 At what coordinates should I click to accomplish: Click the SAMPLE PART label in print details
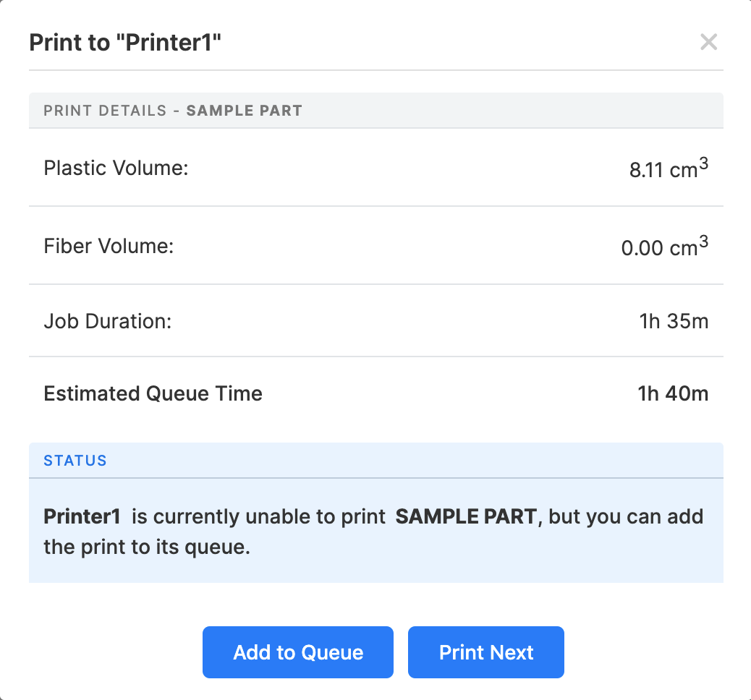click(x=244, y=110)
